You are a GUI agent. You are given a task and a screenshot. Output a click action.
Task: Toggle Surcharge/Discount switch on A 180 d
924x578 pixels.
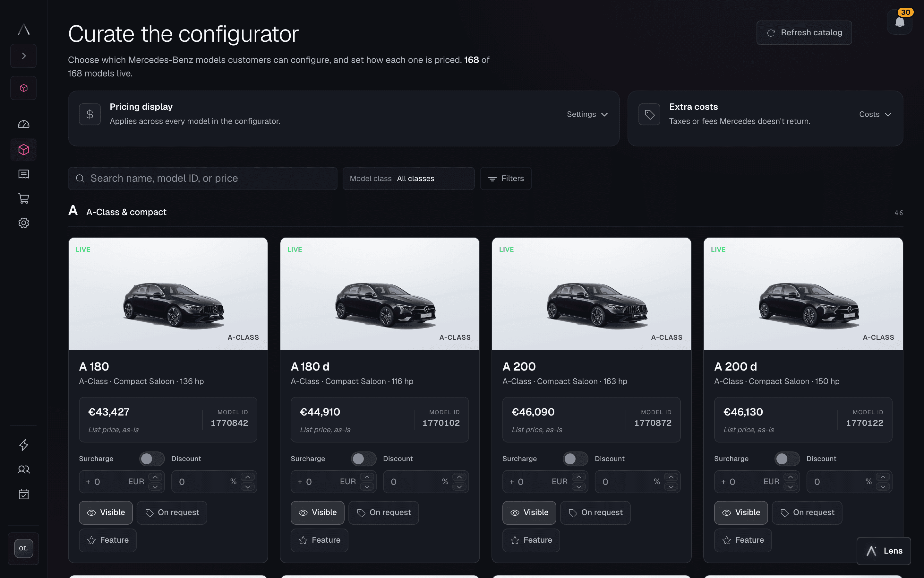coord(364,459)
